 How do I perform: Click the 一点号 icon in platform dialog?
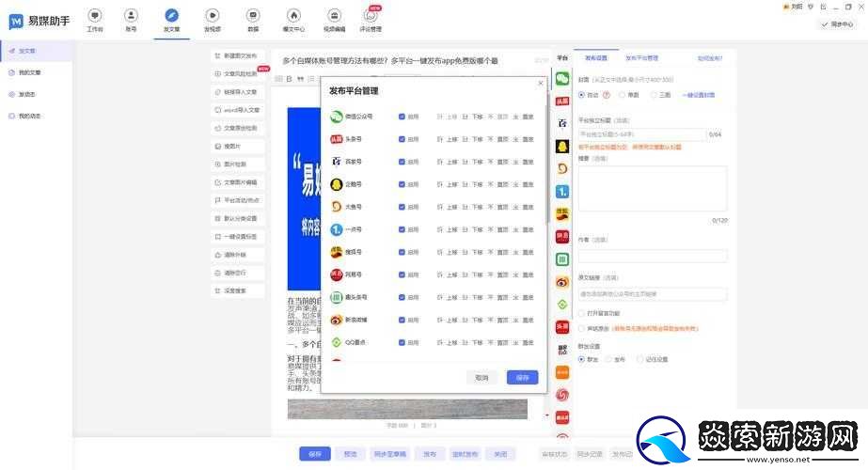(x=337, y=229)
